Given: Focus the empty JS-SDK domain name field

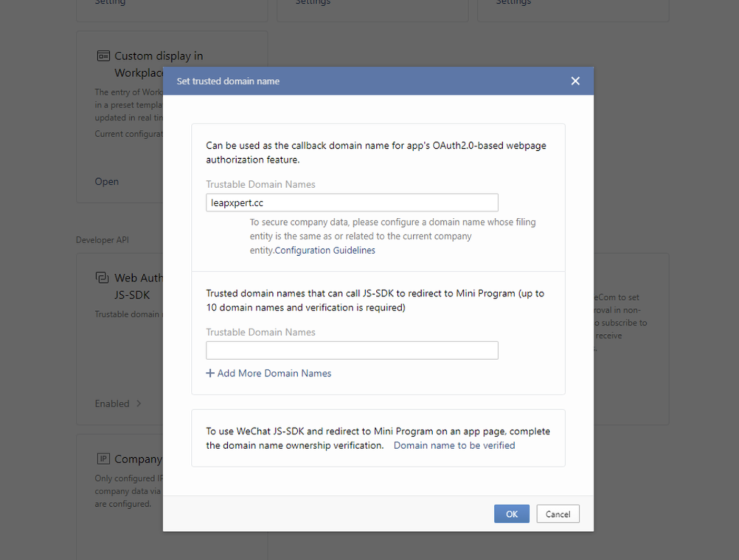Looking at the screenshot, I should click(x=352, y=350).
